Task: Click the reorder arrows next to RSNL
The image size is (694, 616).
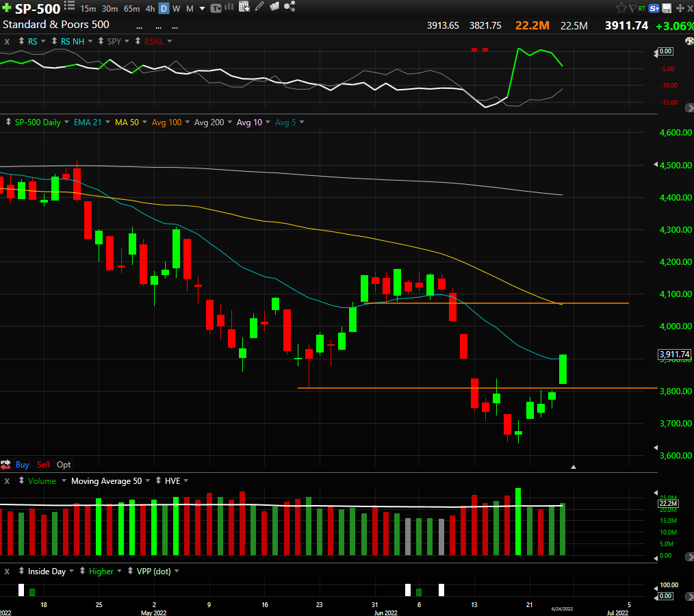Action: coord(138,41)
